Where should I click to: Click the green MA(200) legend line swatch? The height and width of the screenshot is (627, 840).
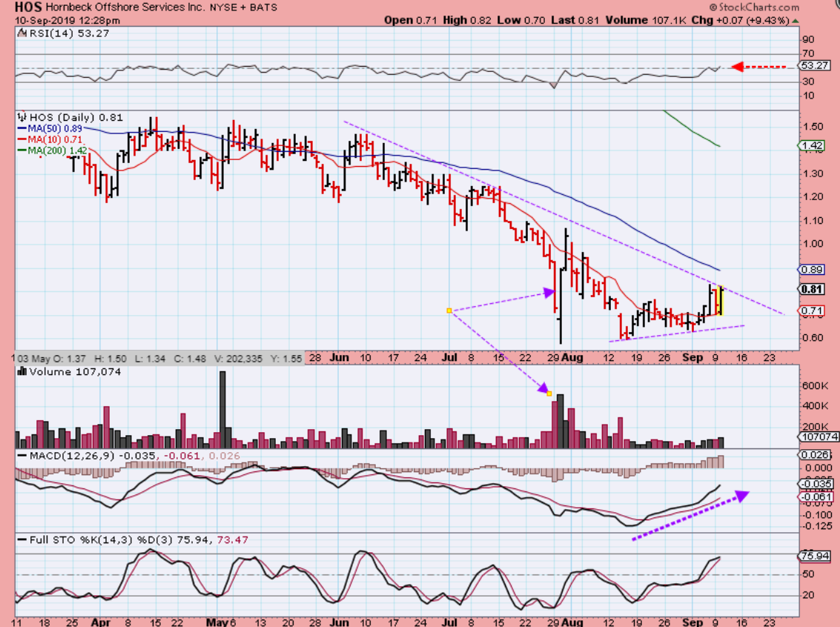coord(22,150)
